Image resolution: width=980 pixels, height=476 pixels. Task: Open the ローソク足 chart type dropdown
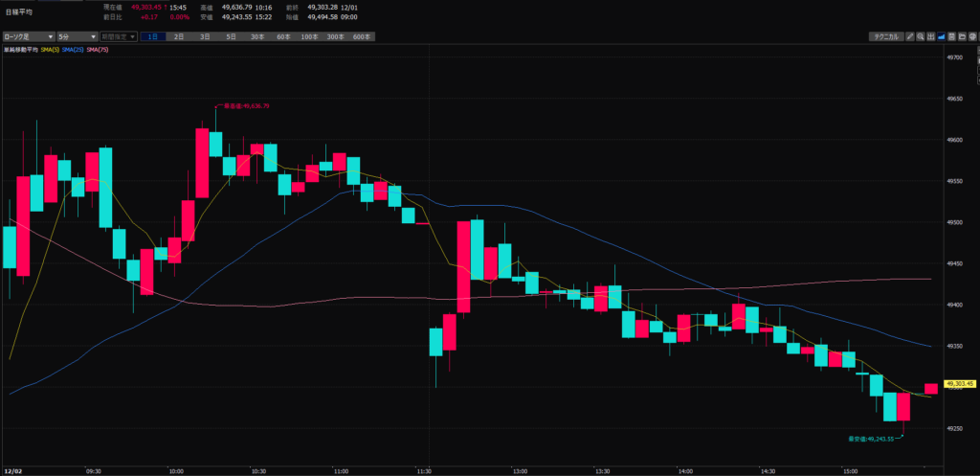pos(27,36)
